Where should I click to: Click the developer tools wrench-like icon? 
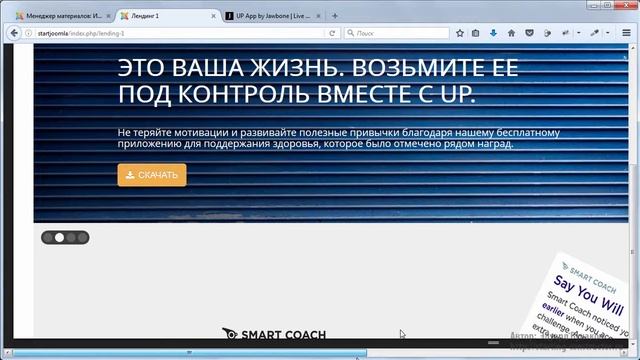click(565, 33)
